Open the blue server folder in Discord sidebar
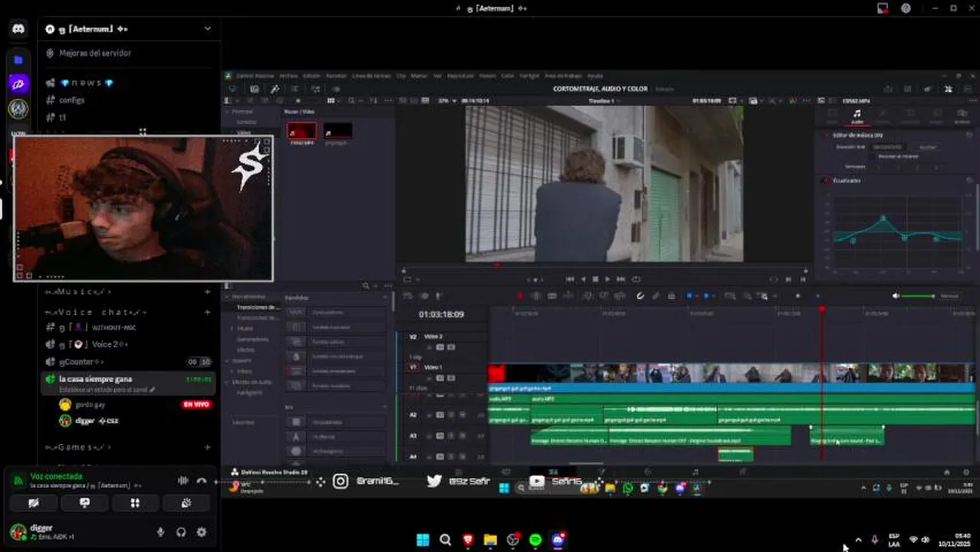This screenshot has width=980, height=552. 18,59
